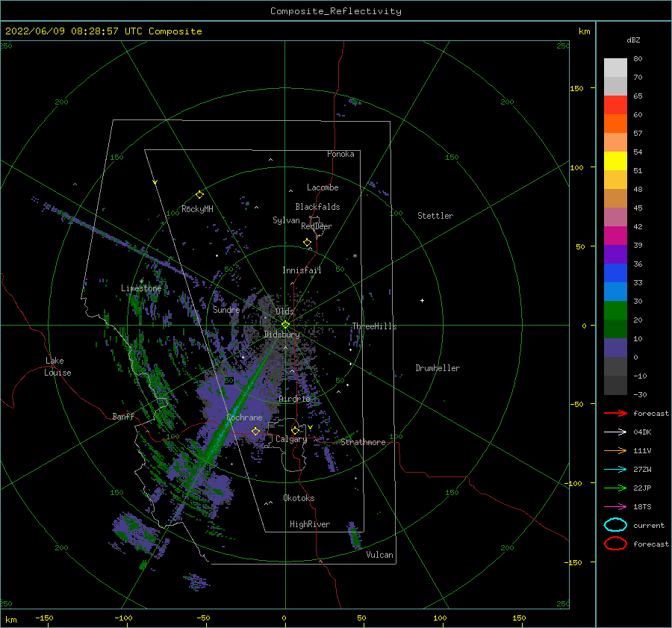Image resolution: width=672 pixels, height=628 pixels.
Task: Click the cyan current ellipse icon
Action: [615, 525]
